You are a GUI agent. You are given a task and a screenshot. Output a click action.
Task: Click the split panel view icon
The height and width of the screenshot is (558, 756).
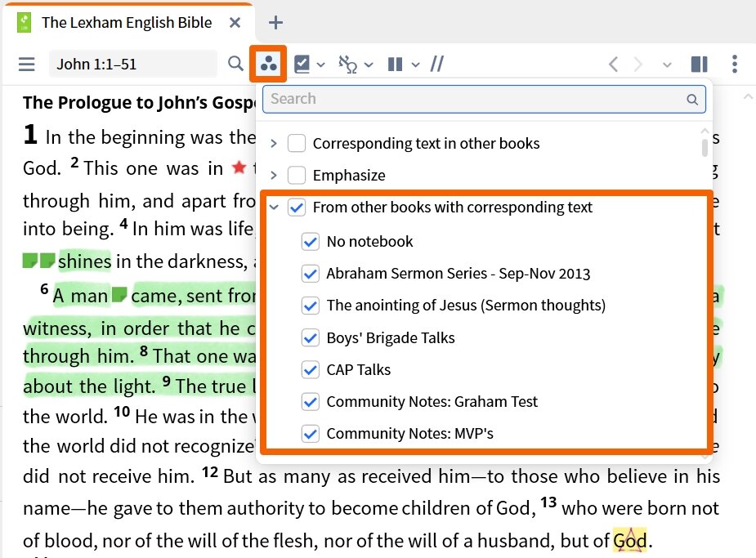(x=699, y=64)
